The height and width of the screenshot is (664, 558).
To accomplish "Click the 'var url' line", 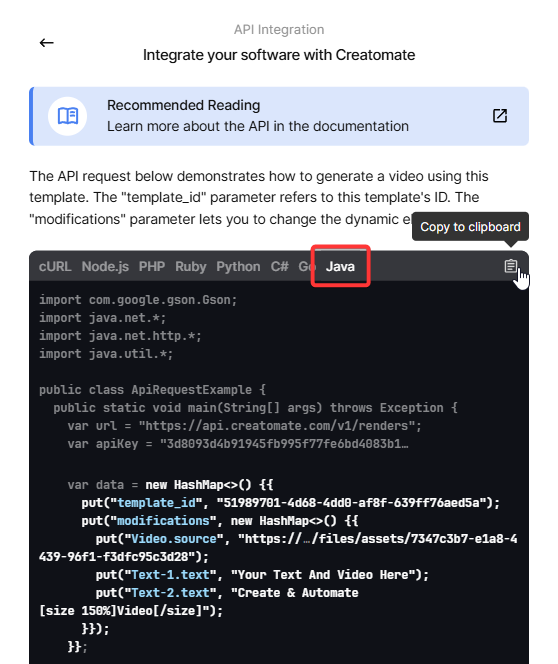I will [x=245, y=426].
